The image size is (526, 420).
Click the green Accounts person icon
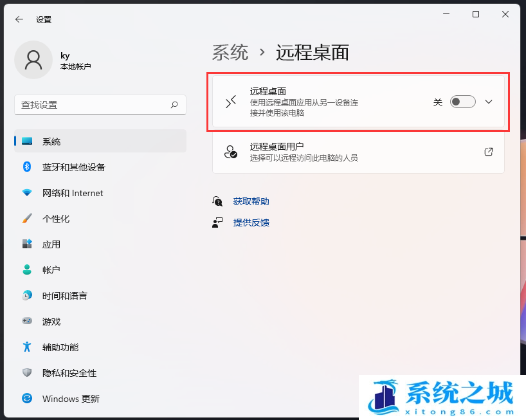pos(27,269)
